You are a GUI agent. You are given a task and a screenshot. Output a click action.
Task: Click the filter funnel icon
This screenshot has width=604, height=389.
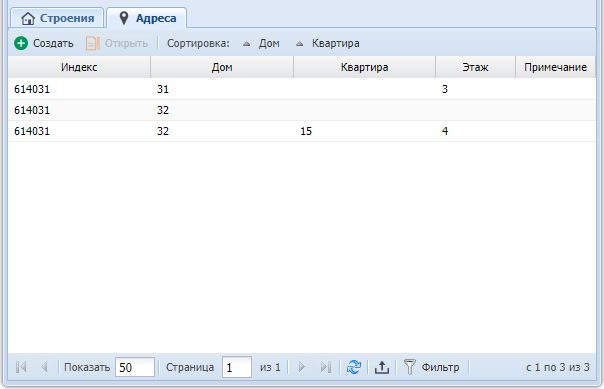pos(409,367)
